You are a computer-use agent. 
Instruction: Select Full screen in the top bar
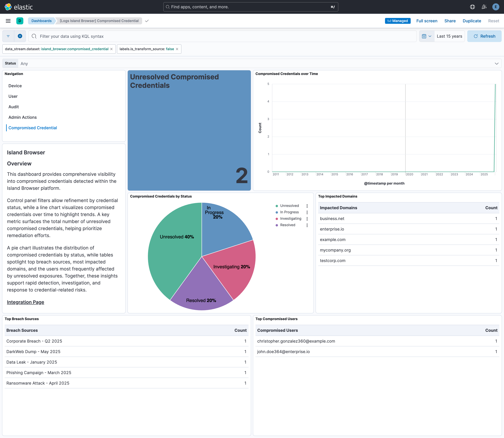pos(427,21)
